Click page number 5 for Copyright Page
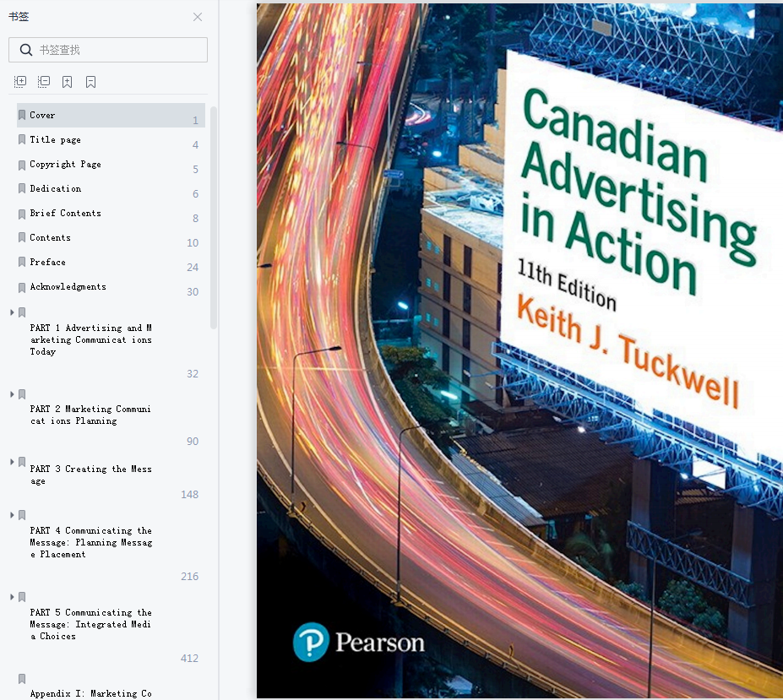The image size is (783, 700). pyautogui.click(x=195, y=169)
